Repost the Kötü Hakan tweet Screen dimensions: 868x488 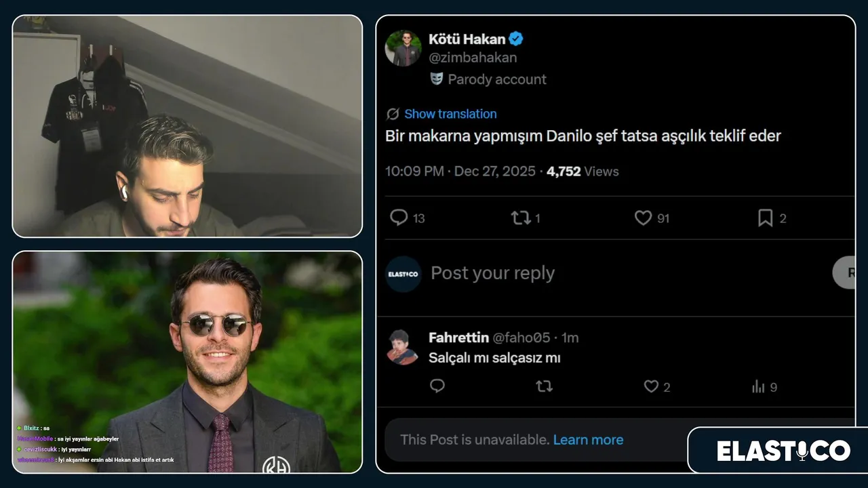(521, 218)
